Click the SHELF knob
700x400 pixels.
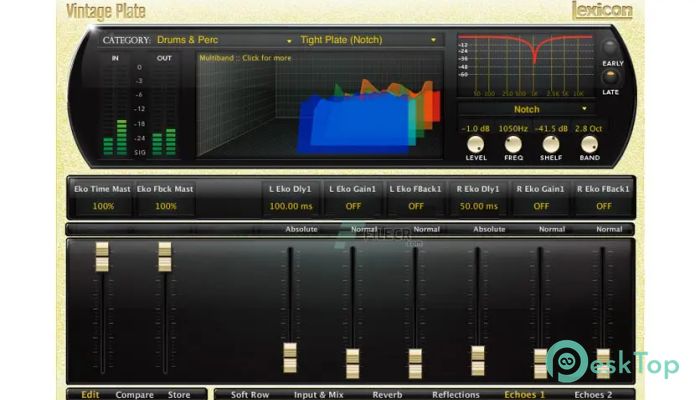coord(550,145)
